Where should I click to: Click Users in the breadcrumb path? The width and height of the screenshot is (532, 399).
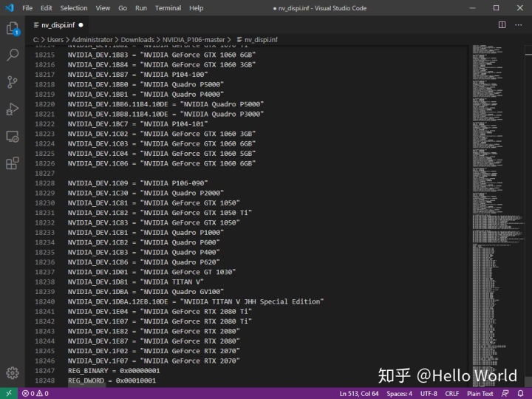[55, 40]
